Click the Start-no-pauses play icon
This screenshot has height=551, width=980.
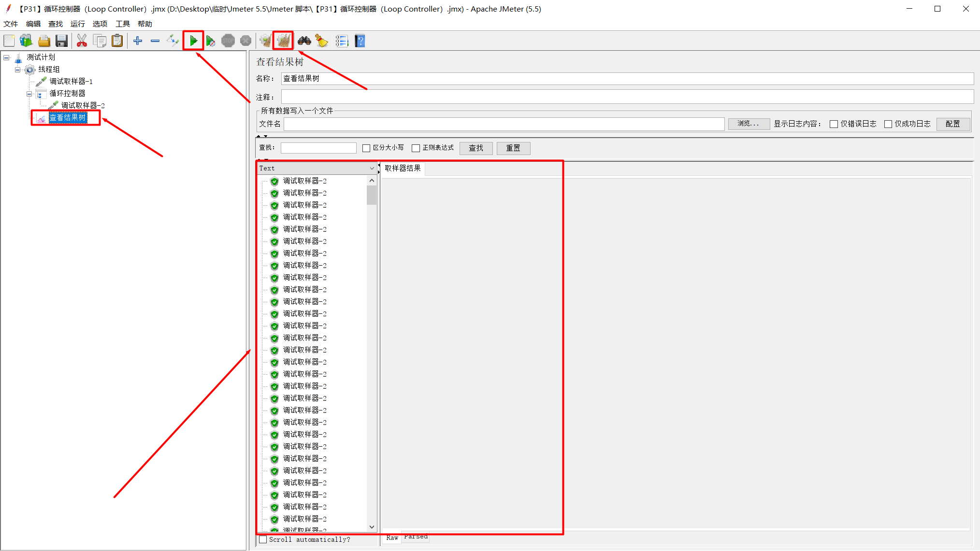pyautogui.click(x=211, y=41)
